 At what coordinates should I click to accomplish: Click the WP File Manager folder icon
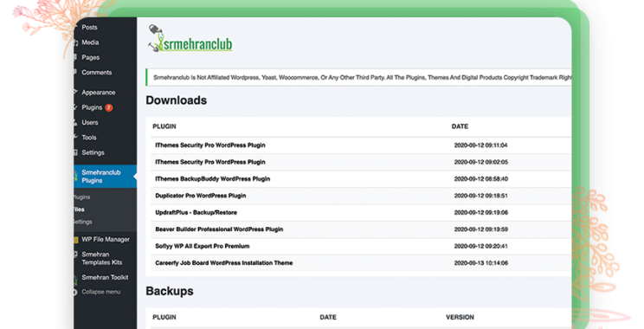point(76,240)
